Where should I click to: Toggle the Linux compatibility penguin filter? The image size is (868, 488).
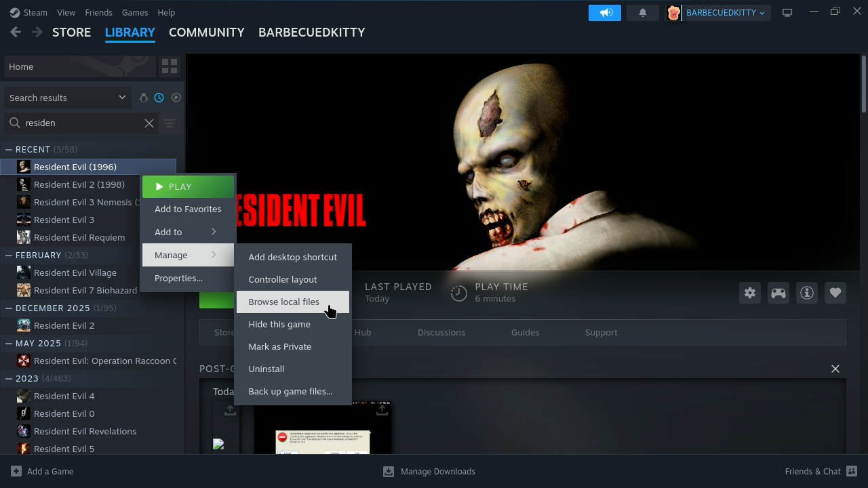tap(144, 97)
